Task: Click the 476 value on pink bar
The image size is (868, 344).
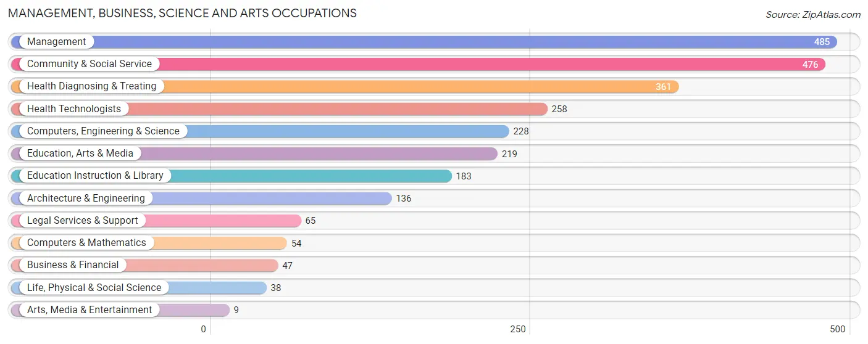Action: pyautogui.click(x=810, y=65)
